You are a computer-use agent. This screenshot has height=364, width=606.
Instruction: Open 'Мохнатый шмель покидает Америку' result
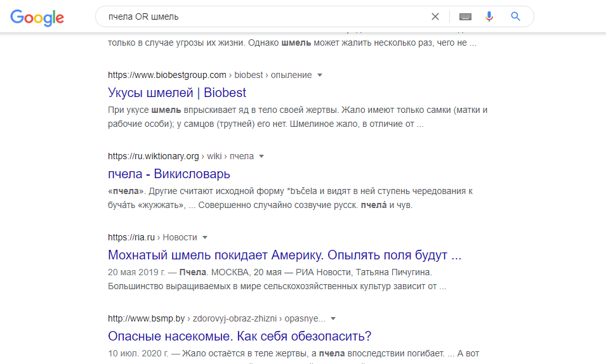[x=284, y=255]
